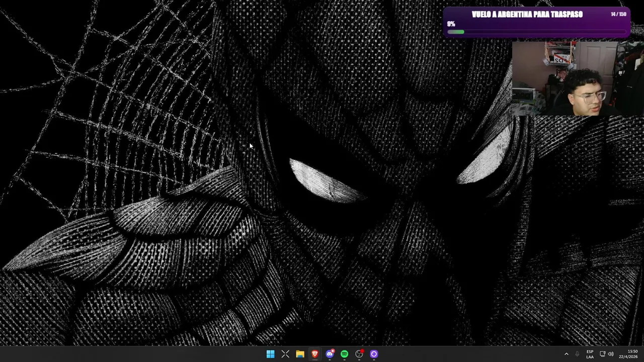Click the microphone icon in the system tray
The width and height of the screenshot is (644, 362).
(577, 354)
